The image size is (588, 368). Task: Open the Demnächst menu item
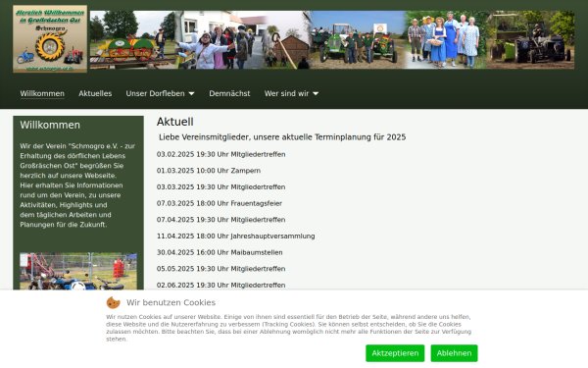click(x=229, y=93)
